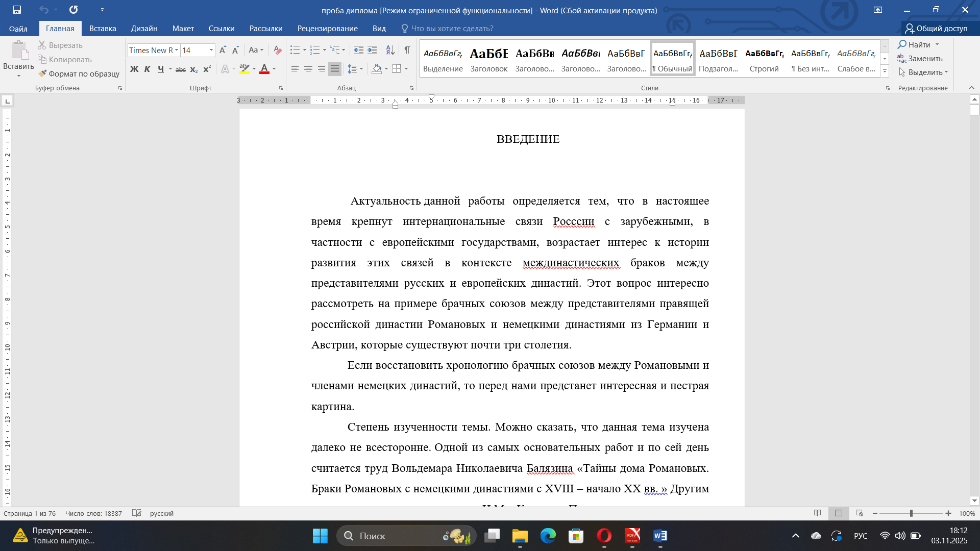Toggle the show paragraph marks button

click(x=407, y=50)
